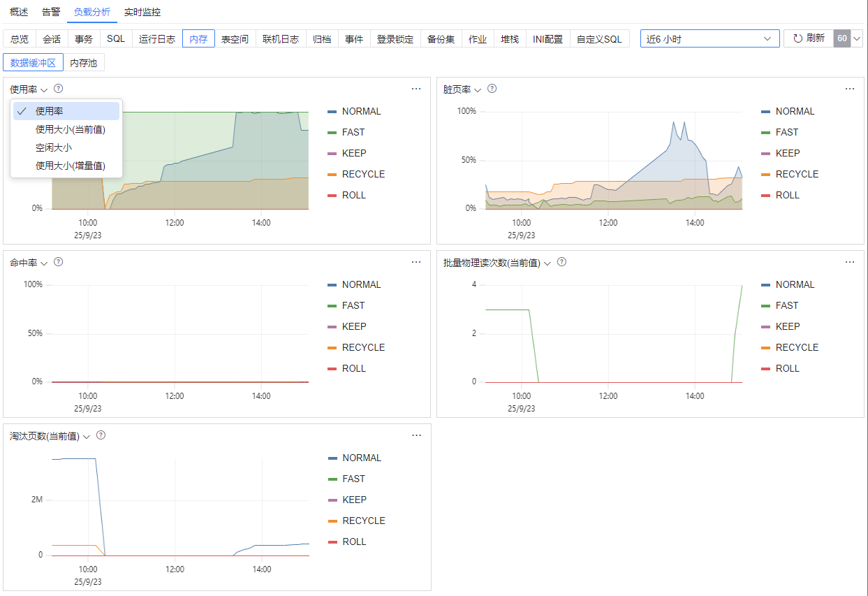Switch to the 实时监控 top tab
868x596 pixels.
point(142,12)
